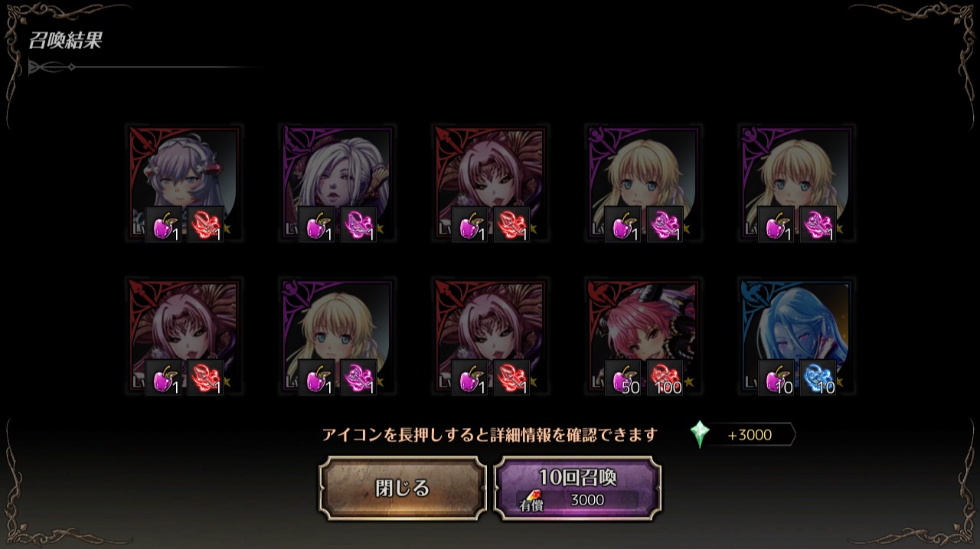Select the bottom-left red-framed character portrait
The height and width of the screenshot is (549, 980).
184,337
